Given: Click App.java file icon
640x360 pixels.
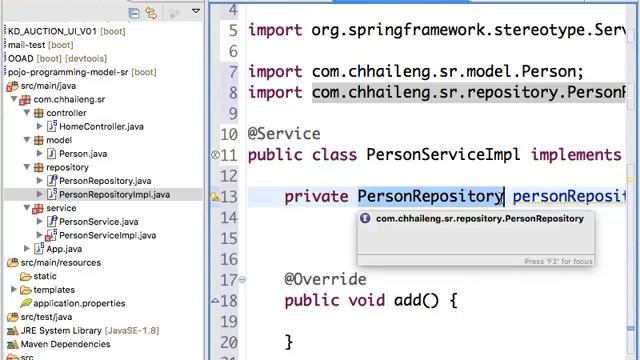Looking at the screenshot, I should tap(39, 248).
